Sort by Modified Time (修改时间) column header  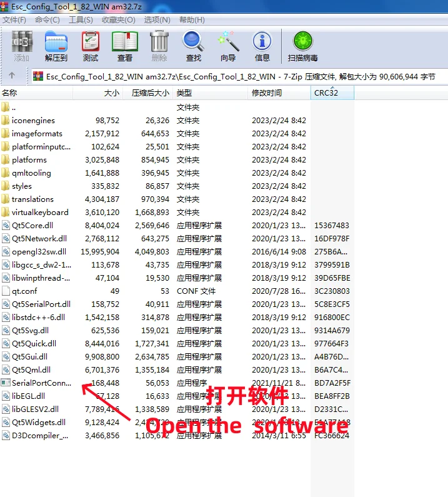click(x=267, y=93)
